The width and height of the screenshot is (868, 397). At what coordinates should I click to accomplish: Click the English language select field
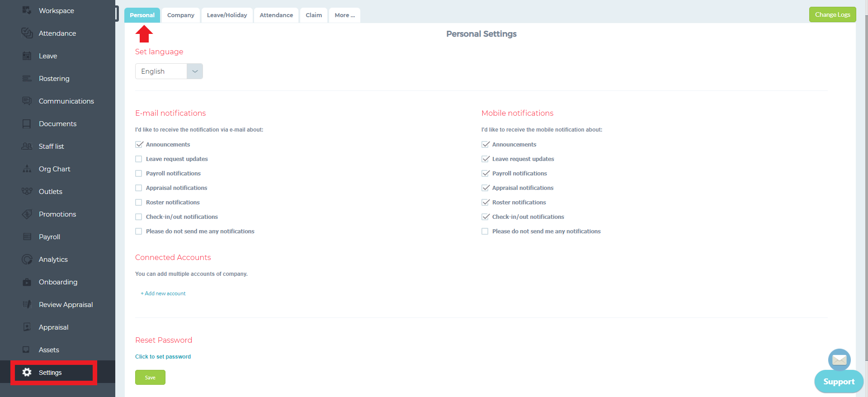[169, 71]
